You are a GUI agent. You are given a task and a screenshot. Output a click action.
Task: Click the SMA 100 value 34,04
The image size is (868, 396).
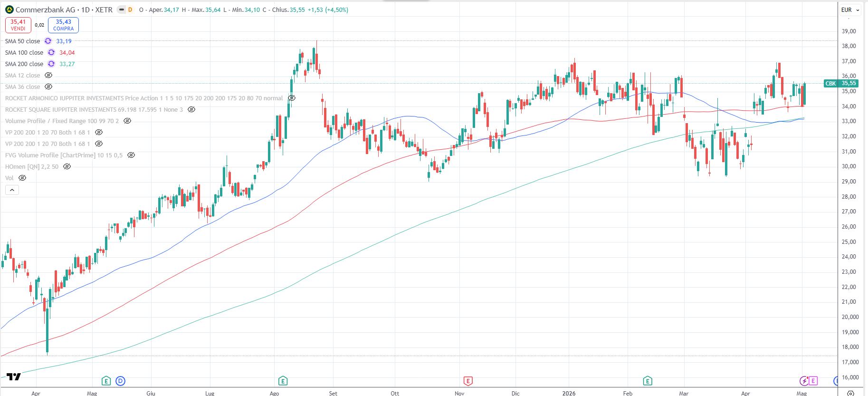click(x=67, y=53)
